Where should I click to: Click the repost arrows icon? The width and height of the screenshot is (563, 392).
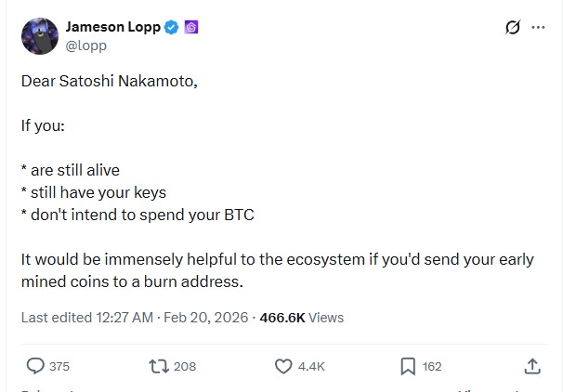click(x=159, y=366)
